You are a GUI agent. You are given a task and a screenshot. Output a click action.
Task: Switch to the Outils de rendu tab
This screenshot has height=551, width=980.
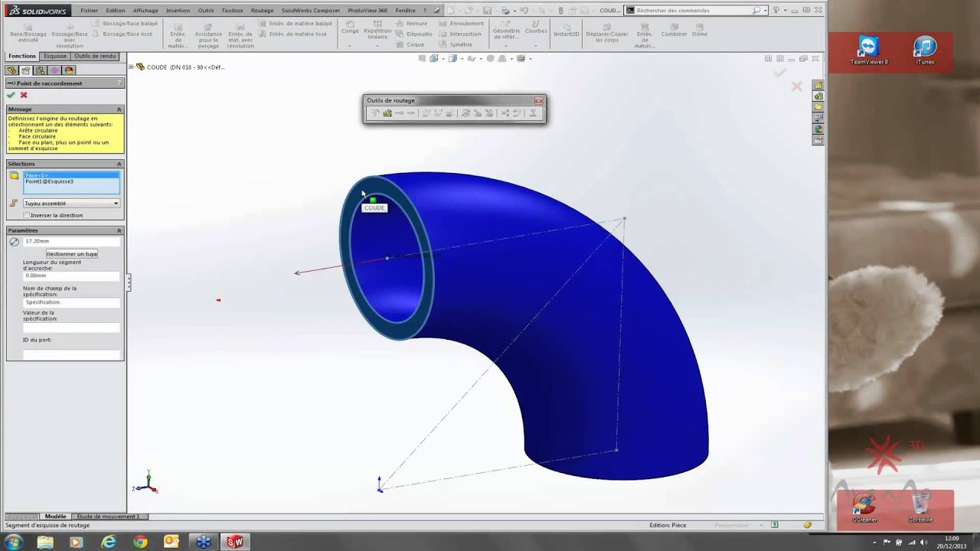(x=95, y=56)
